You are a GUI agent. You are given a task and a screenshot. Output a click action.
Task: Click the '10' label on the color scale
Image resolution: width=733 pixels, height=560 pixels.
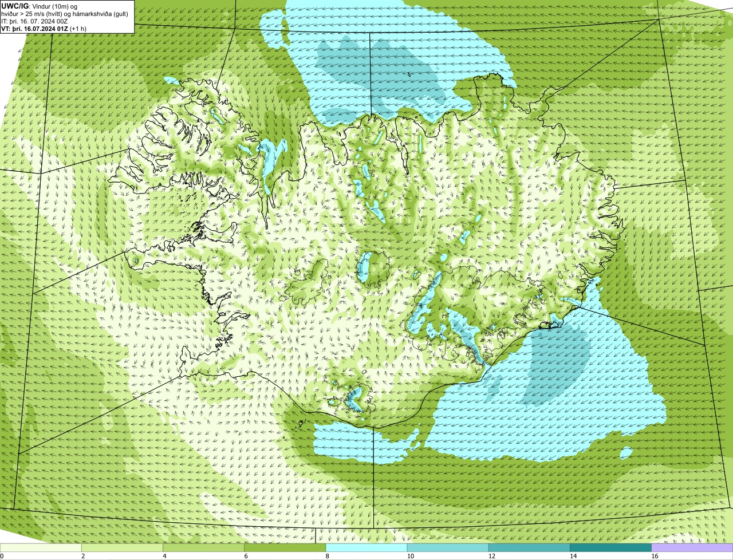[410, 556]
